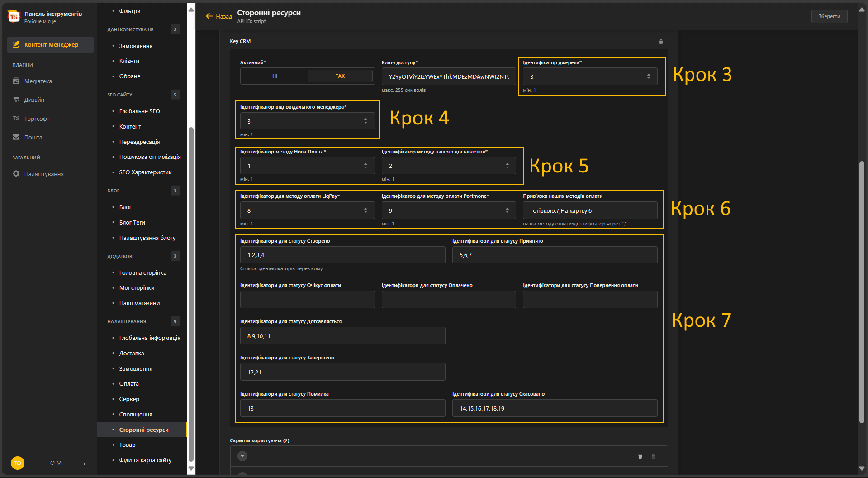Click the drag handle of user script row
This screenshot has height=478, width=868.
(654, 456)
